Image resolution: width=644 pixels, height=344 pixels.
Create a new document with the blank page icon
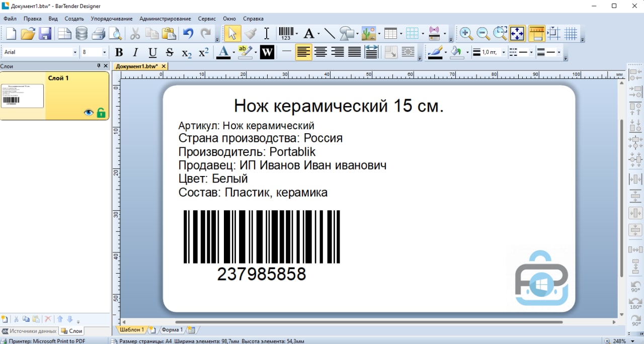click(x=11, y=34)
